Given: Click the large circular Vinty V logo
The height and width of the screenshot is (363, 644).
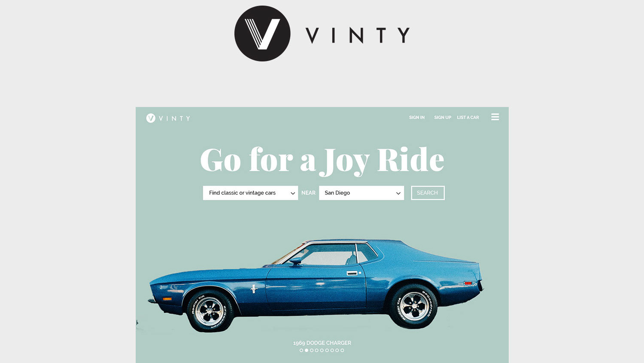Looking at the screenshot, I should point(262,34).
